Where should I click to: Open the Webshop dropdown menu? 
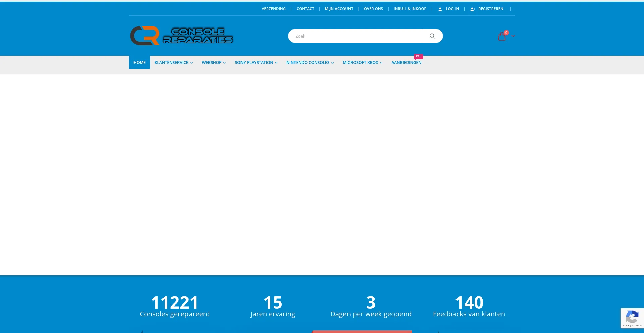pos(214,63)
